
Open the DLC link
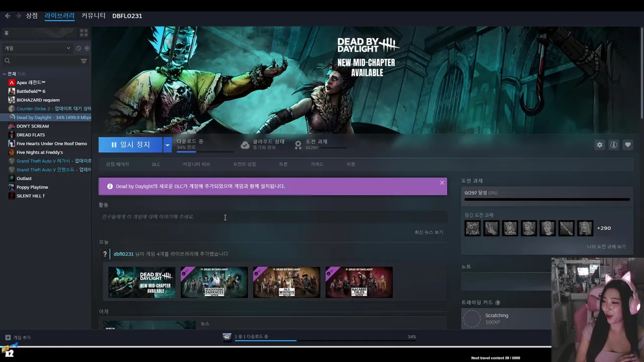click(156, 164)
